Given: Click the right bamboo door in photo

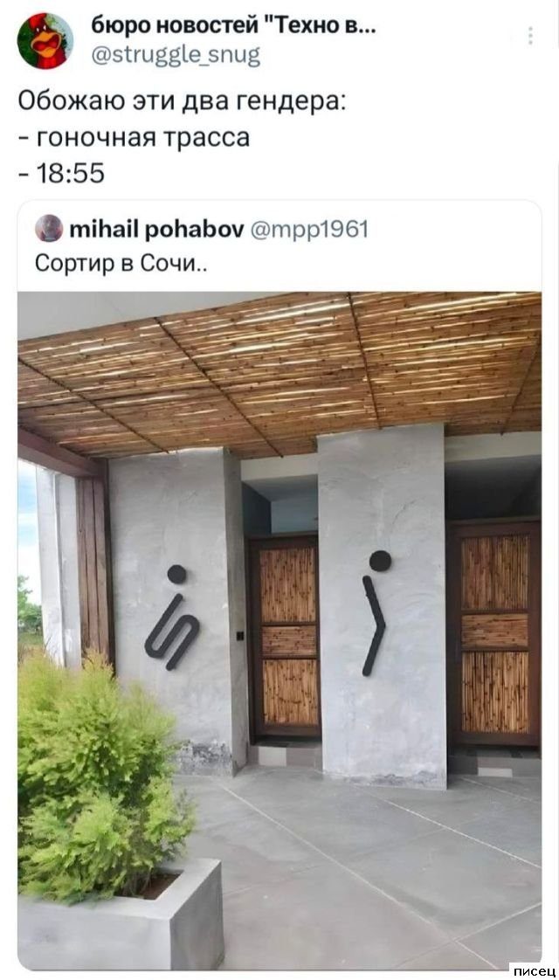Looking at the screenshot, I should click(494, 632).
